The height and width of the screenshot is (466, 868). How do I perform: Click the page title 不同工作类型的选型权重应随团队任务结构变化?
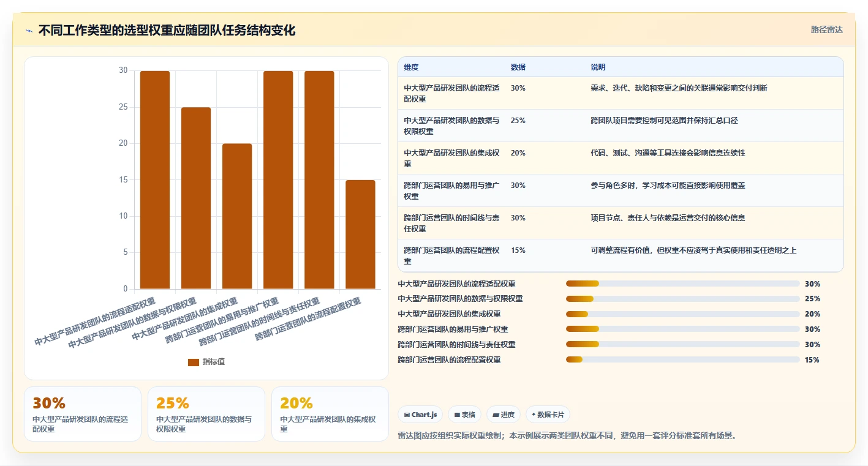[167, 31]
